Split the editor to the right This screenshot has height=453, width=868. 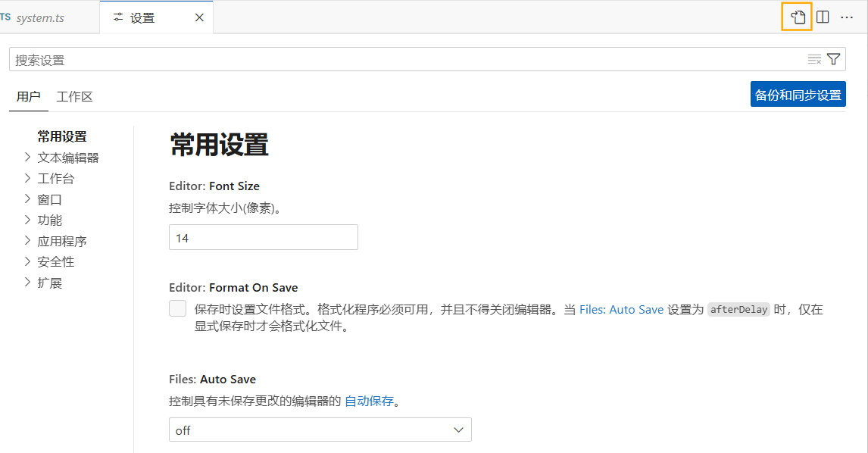coord(823,17)
